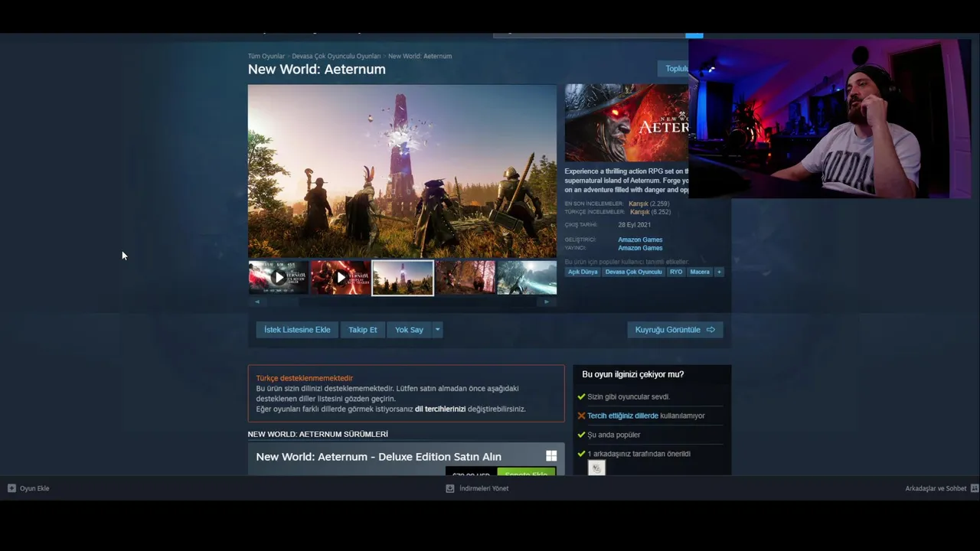The height and width of the screenshot is (551, 980).
Task: Click 'Kuyruğu Görüntüle' button
Action: click(675, 330)
